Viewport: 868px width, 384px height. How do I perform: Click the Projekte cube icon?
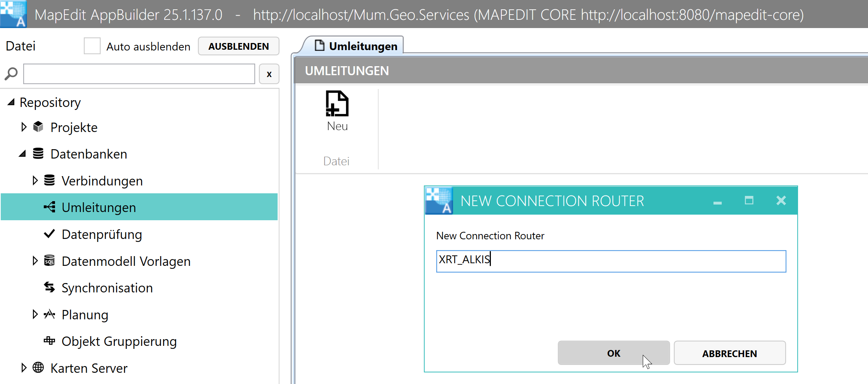click(38, 127)
